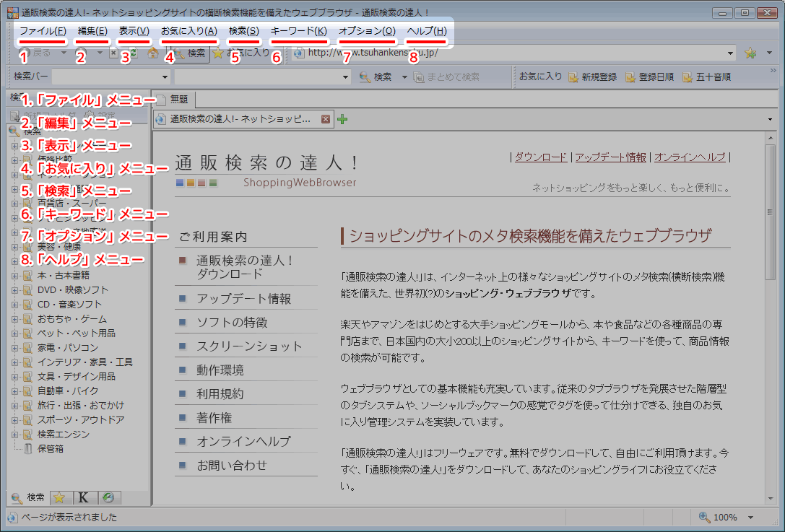Switch to the K keyword sidebar tab
This screenshot has height=532, width=785.
pyautogui.click(x=84, y=497)
